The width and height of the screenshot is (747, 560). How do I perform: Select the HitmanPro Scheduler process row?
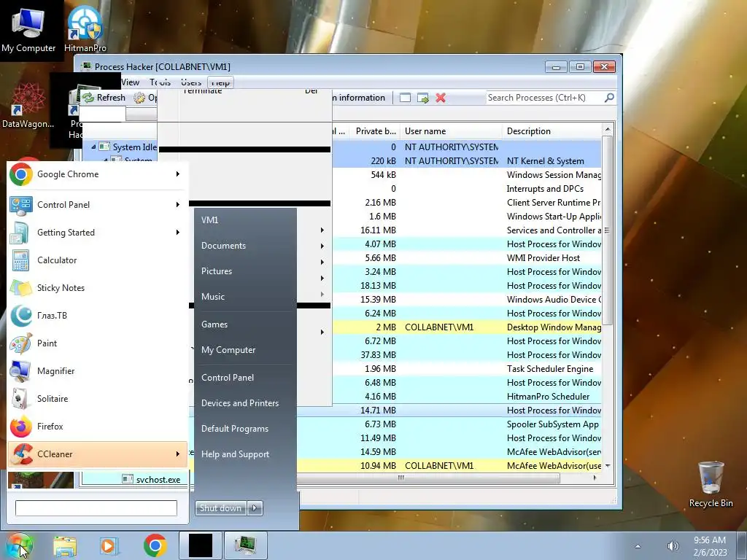tap(467, 397)
